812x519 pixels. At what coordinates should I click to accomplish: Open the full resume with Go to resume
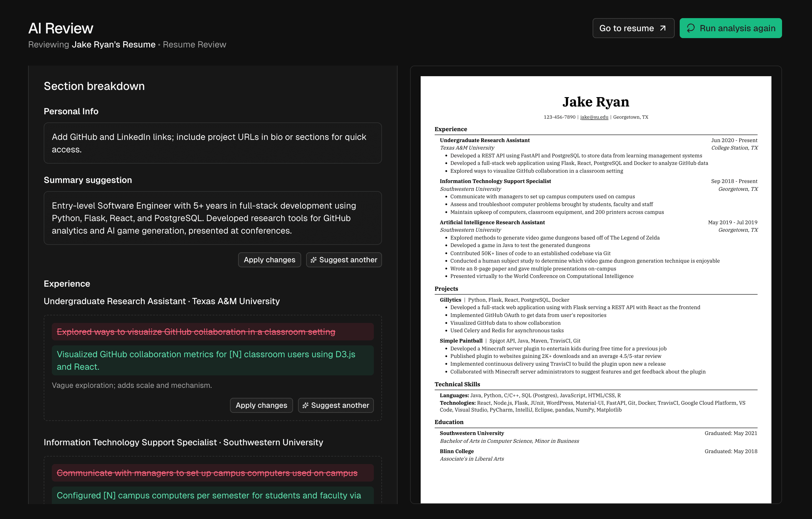(x=633, y=28)
